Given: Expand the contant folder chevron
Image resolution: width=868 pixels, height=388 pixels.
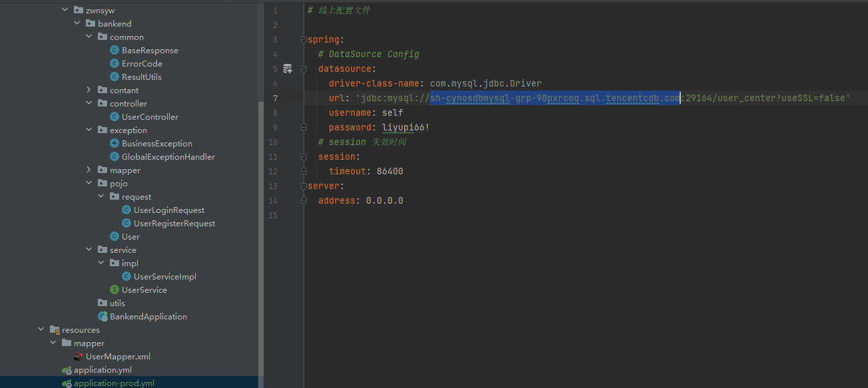Looking at the screenshot, I should click(x=89, y=90).
